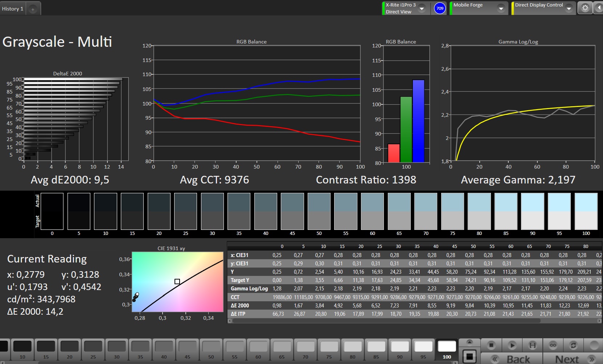The image size is (603, 364).
Task: Select the 10 percent gray patch button
Action: pos(22,350)
